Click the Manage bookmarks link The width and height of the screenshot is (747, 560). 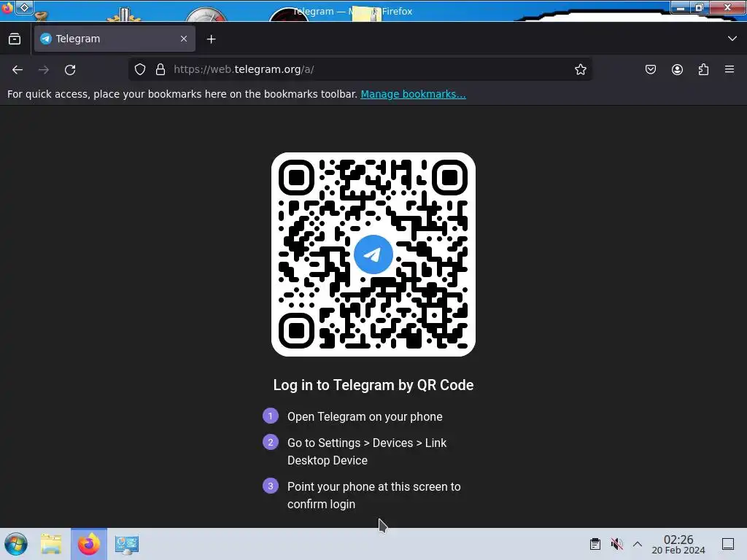pyautogui.click(x=413, y=94)
